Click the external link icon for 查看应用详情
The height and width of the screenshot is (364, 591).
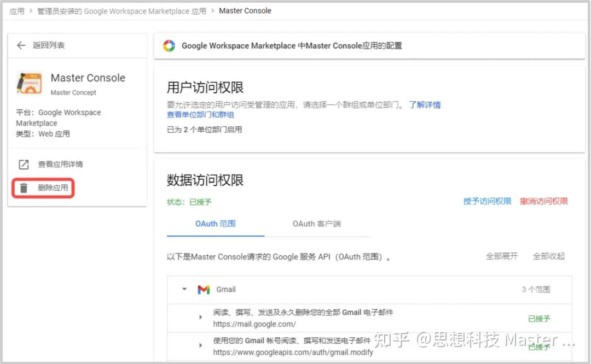(24, 165)
